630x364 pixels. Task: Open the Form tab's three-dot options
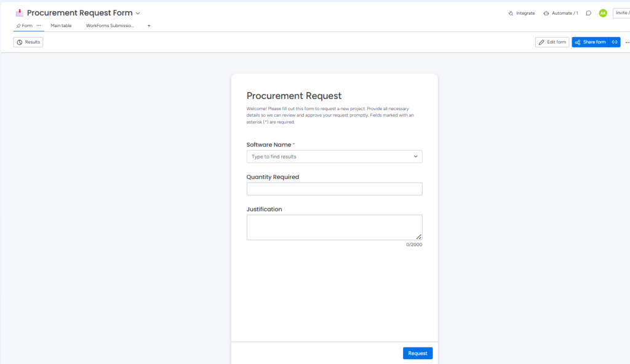click(39, 26)
